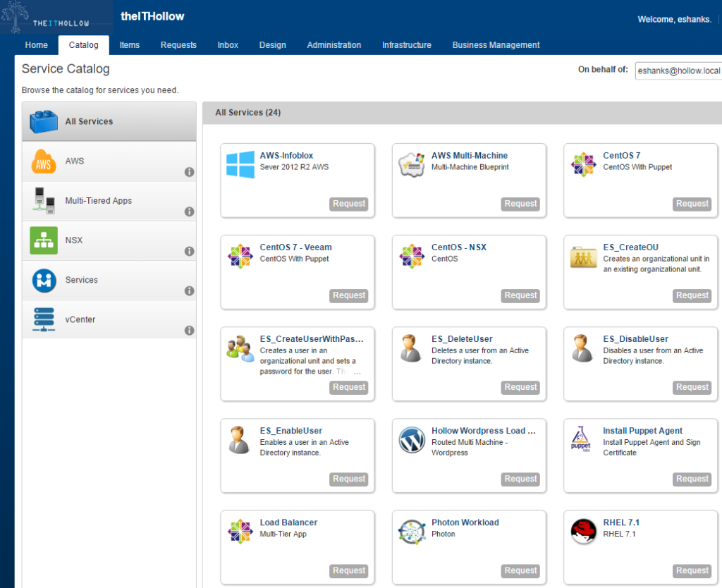Open the Infrastructure tab

click(406, 45)
